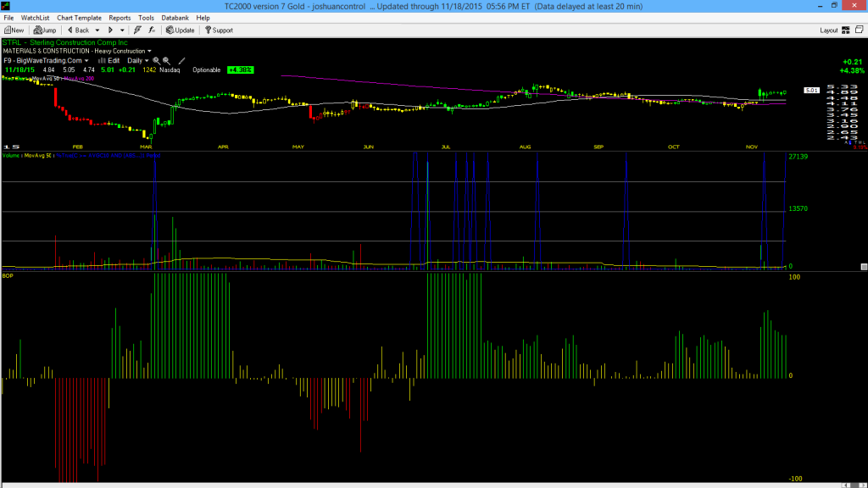Go forward using the right arrow
This screenshot has height=488, width=868.
[110, 30]
